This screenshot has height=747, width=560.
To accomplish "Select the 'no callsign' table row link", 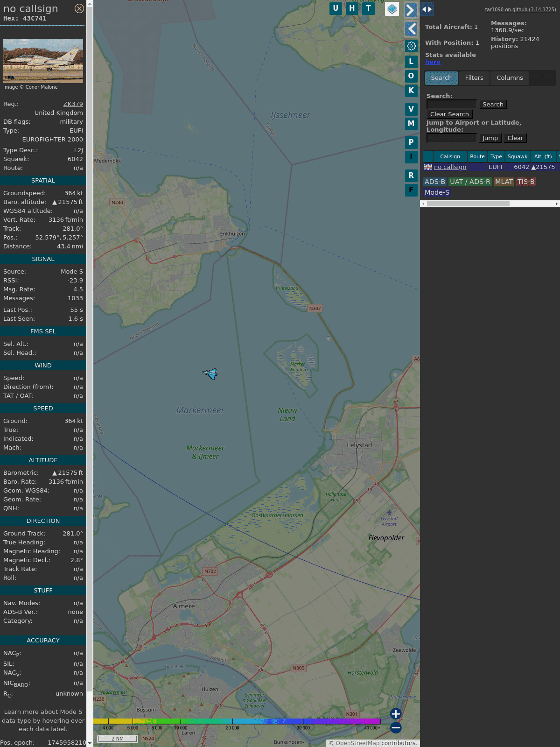I will (450, 167).
